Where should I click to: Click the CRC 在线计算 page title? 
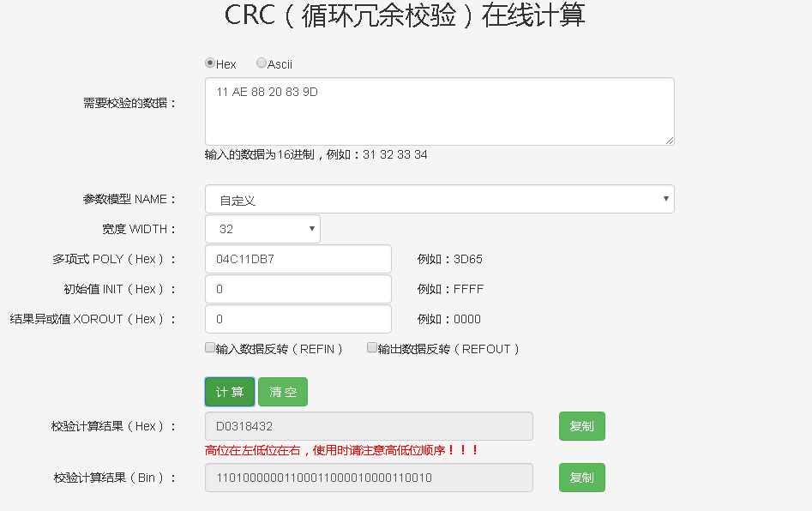pos(406,15)
